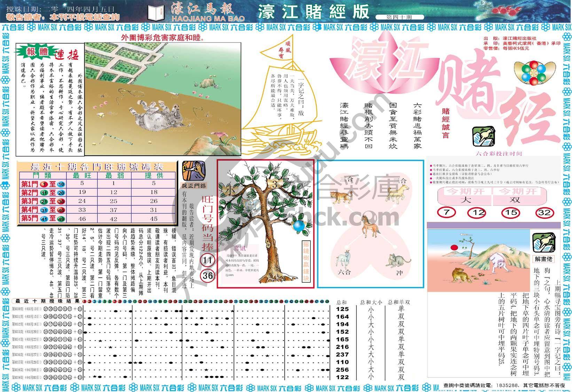Image resolution: width=572 pixels, height=392 pixels.
Task: Click the book icon beside 濠江馬報 masthead
Action: tap(156, 13)
